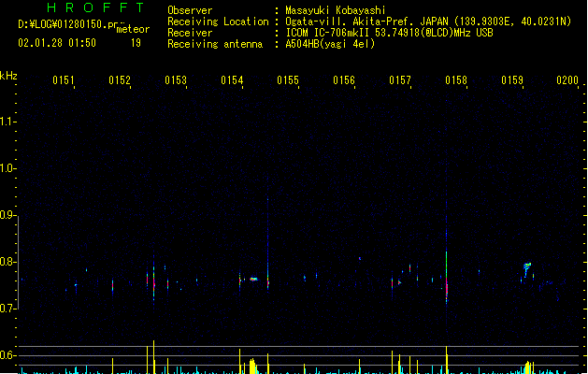Image resolution: width=588 pixels, height=374 pixels.
Task: Click the 0157 time marker
Action: pyautogui.click(x=400, y=80)
